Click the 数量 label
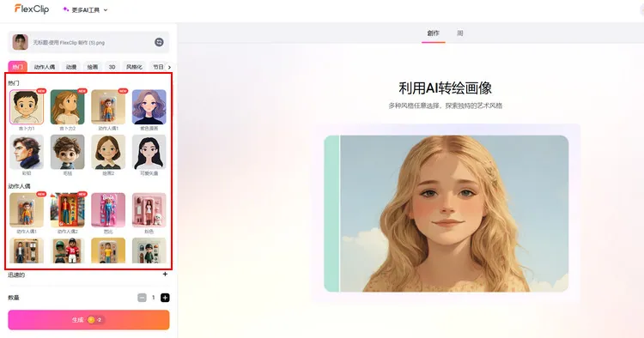 [x=14, y=298]
